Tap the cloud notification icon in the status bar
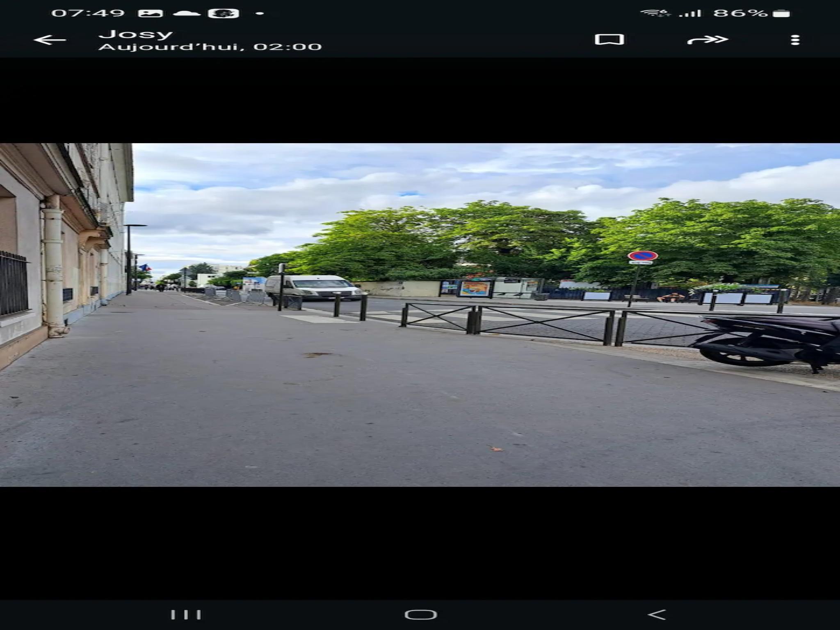Viewport: 840px width, 630px height. [x=187, y=14]
